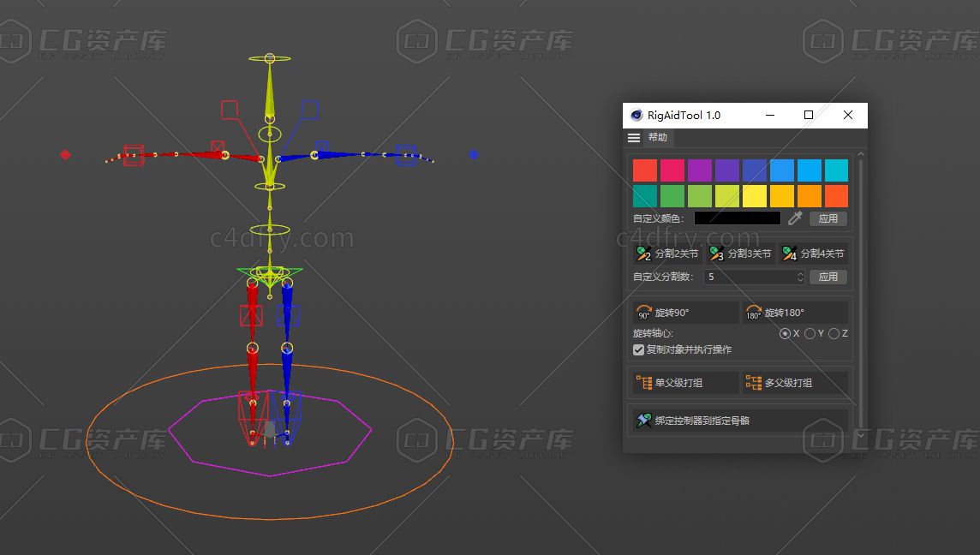The width and height of the screenshot is (980, 555).
Task: Pick the red color swatch
Action: [645, 170]
